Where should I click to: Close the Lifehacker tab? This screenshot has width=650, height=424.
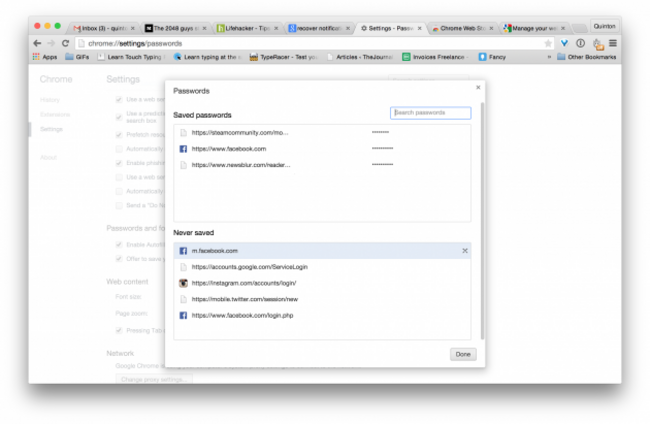(x=276, y=28)
